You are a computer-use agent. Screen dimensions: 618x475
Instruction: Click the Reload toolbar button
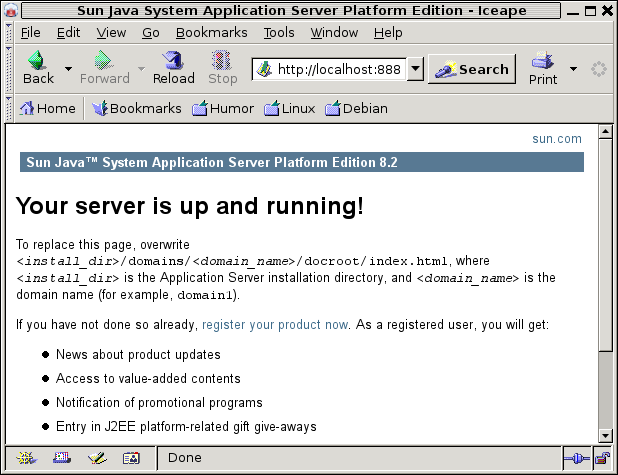(x=173, y=68)
